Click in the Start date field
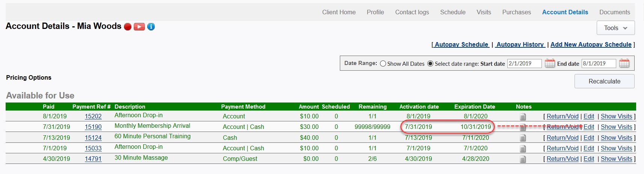This screenshot has width=644, height=174. point(524,64)
